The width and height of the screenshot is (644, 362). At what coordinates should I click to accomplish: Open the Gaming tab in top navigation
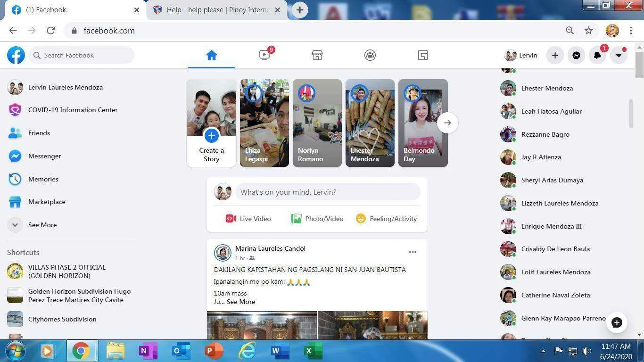coord(423,55)
